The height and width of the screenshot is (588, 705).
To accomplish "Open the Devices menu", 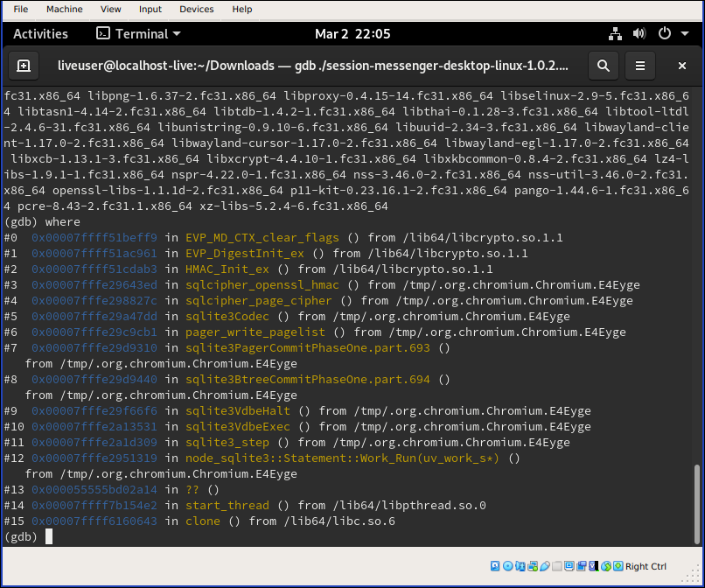I will pos(196,9).
